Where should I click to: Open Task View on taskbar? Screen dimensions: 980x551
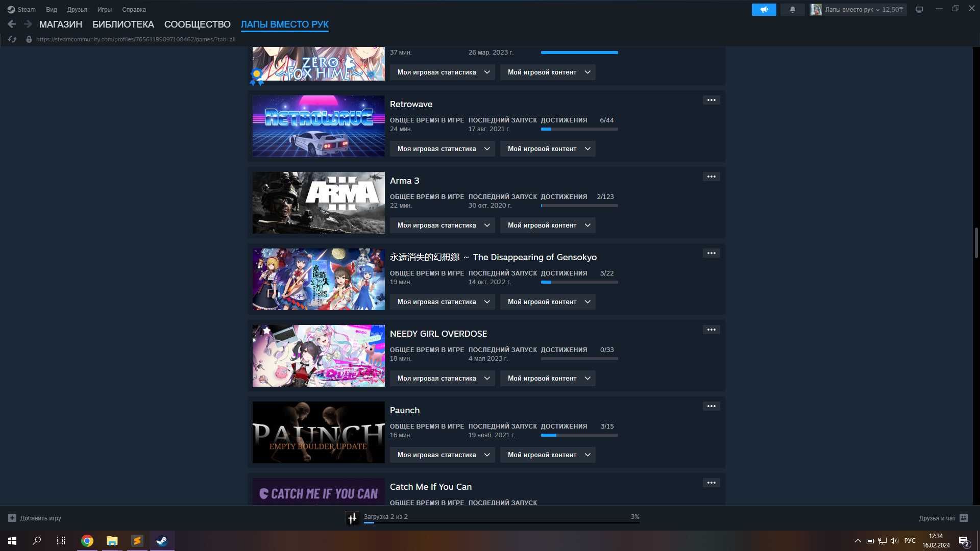(61, 541)
